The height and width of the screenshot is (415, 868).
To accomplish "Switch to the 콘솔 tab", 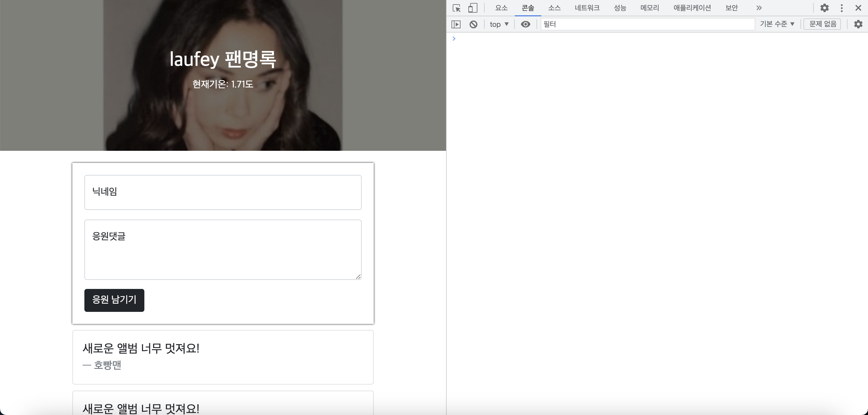I will pyautogui.click(x=528, y=8).
